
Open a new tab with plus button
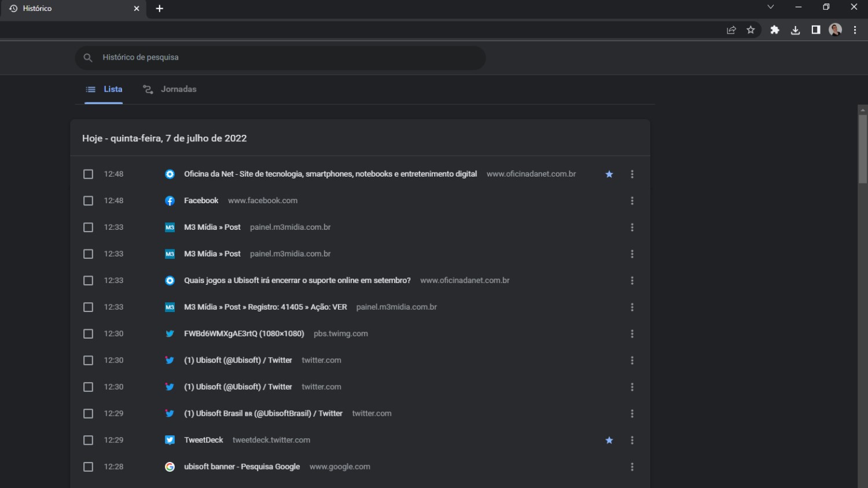pyautogui.click(x=160, y=9)
